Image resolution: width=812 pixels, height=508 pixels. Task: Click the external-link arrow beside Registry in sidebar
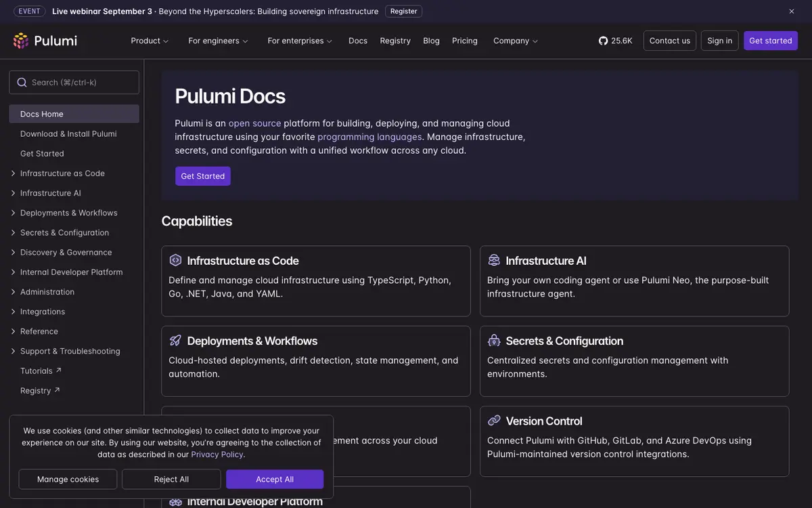click(57, 390)
